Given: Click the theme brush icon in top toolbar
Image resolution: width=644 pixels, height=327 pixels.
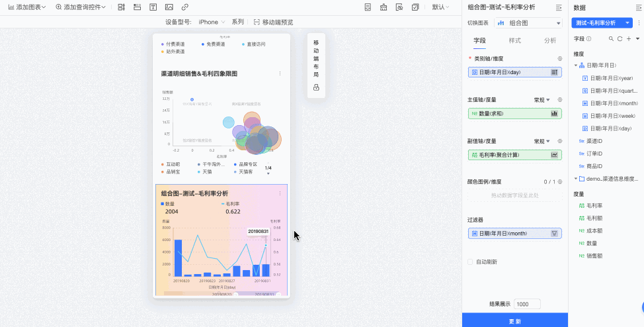Looking at the screenshot, I should (383, 7).
